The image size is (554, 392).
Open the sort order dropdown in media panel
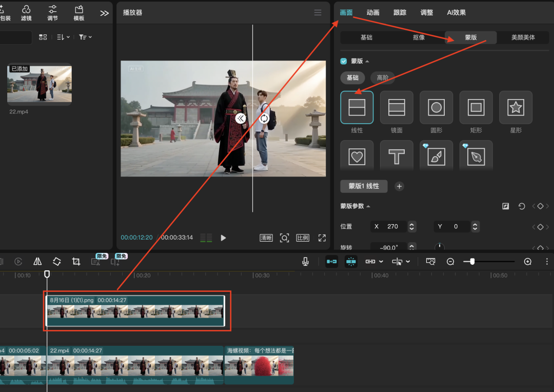(x=63, y=37)
